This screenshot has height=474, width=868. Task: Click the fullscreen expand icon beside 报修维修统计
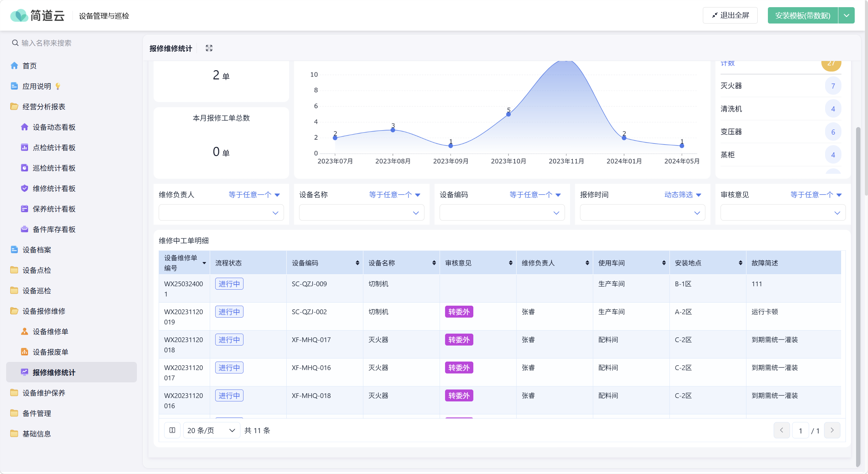click(x=209, y=48)
